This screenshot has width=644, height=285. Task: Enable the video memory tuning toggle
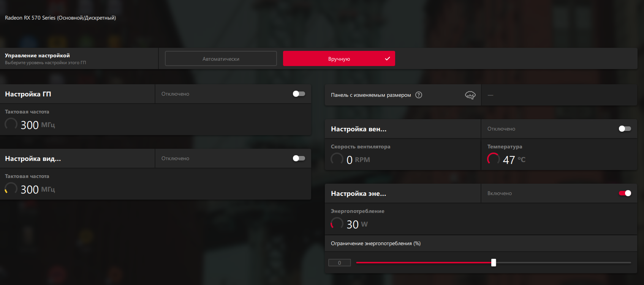[299, 158]
